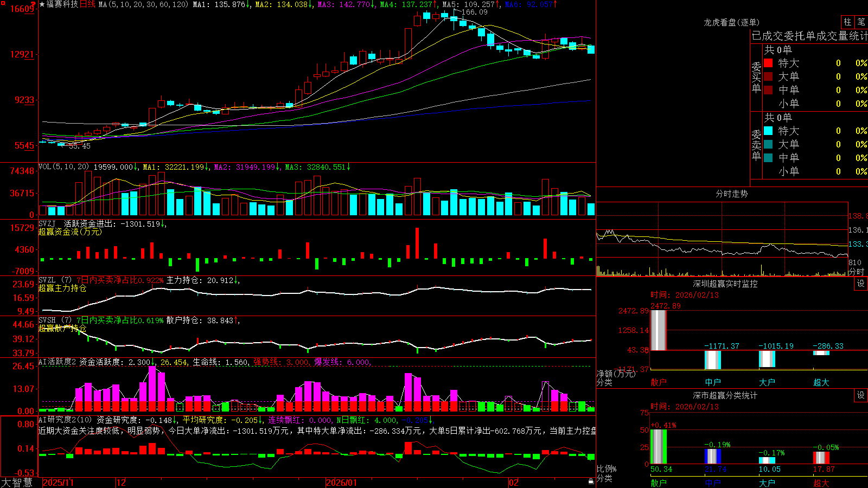
Task: Click the 散户持仓: 38.843 value
Action: 200,320
